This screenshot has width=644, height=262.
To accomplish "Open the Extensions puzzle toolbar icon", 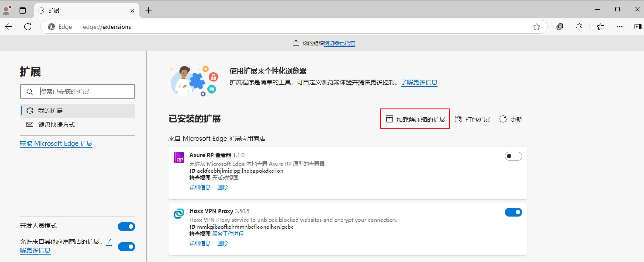I will (579, 27).
